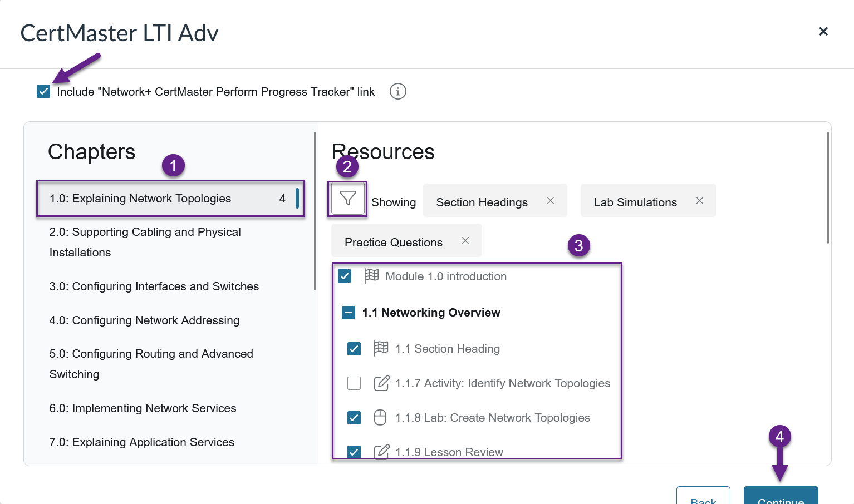Remove the Practice Questions filter chip
The height and width of the screenshot is (504, 854).
[465, 241]
